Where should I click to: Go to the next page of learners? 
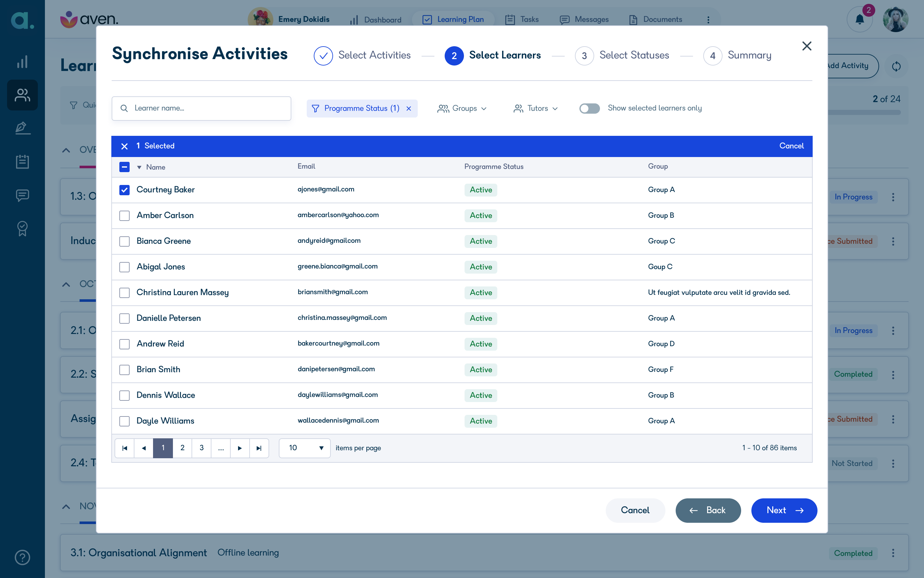[240, 448]
